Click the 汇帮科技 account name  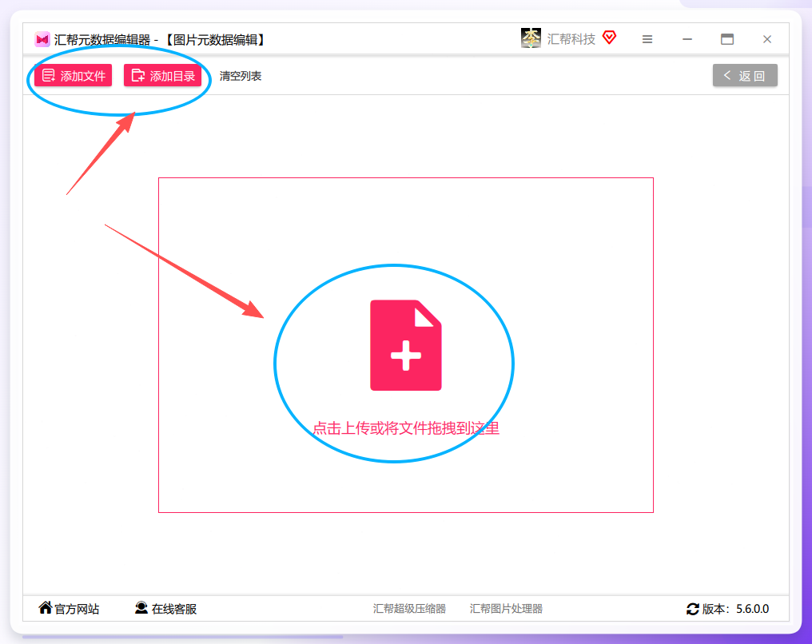(x=571, y=39)
